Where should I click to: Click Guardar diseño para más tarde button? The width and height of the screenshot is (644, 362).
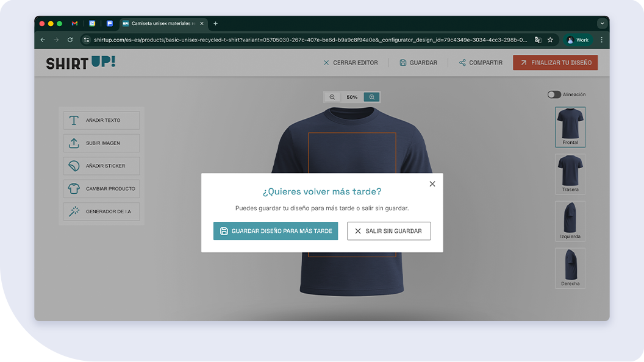point(276,231)
